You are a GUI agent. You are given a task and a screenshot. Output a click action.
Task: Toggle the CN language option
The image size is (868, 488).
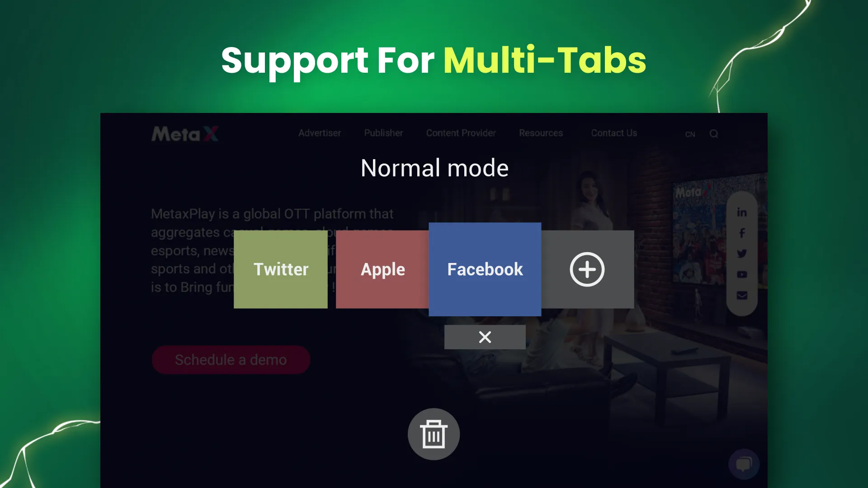[690, 133]
